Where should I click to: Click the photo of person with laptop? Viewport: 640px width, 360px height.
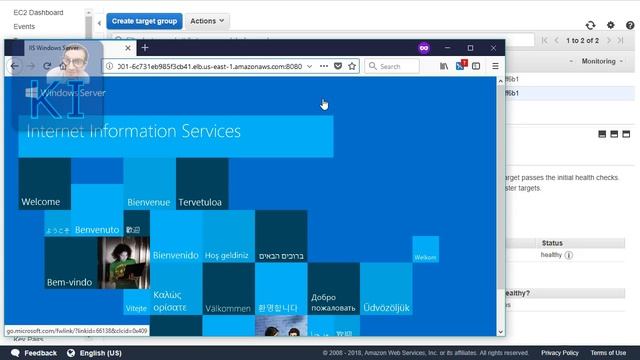pyautogui.click(x=124, y=263)
